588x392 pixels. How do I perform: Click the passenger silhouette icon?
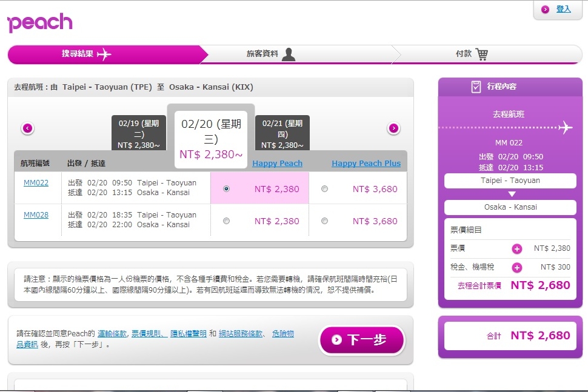pyautogui.click(x=289, y=55)
